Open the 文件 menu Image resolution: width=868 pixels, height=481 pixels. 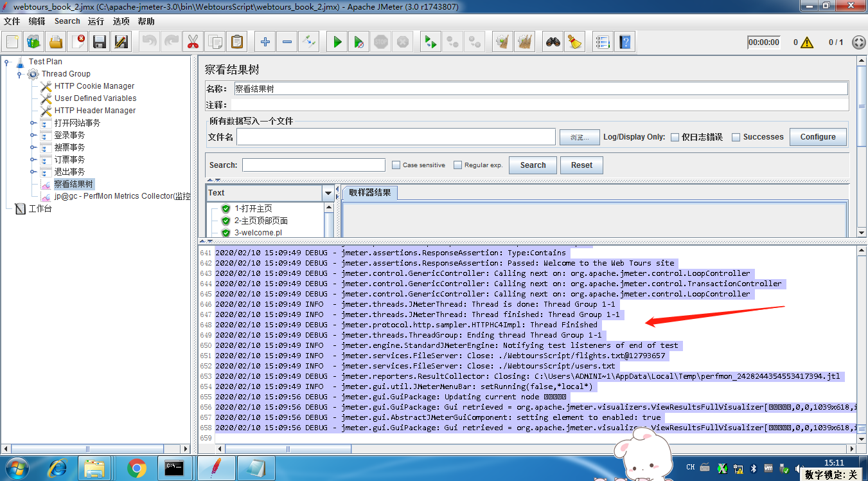click(x=12, y=21)
